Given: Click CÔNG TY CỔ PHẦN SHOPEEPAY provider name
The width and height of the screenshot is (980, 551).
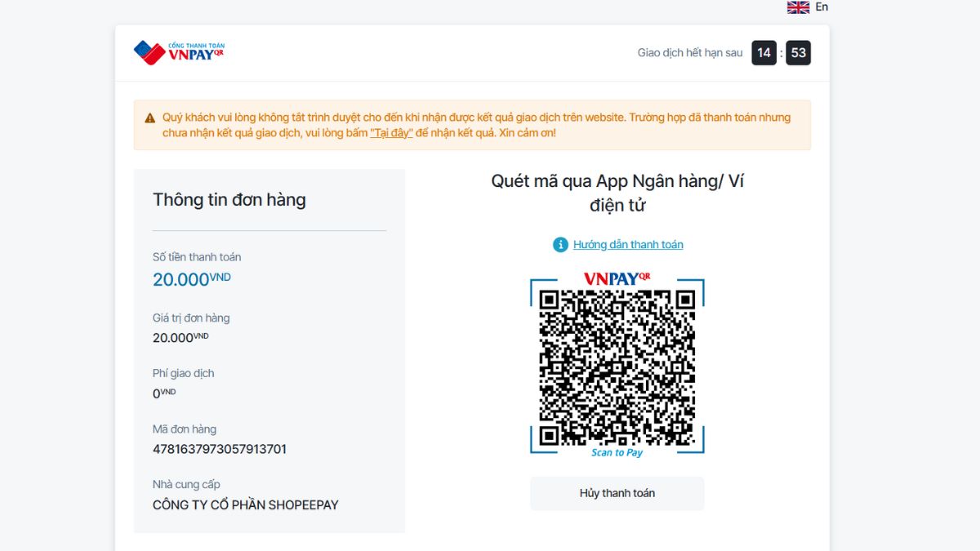Looking at the screenshot, I should click(x=246, y=504).
